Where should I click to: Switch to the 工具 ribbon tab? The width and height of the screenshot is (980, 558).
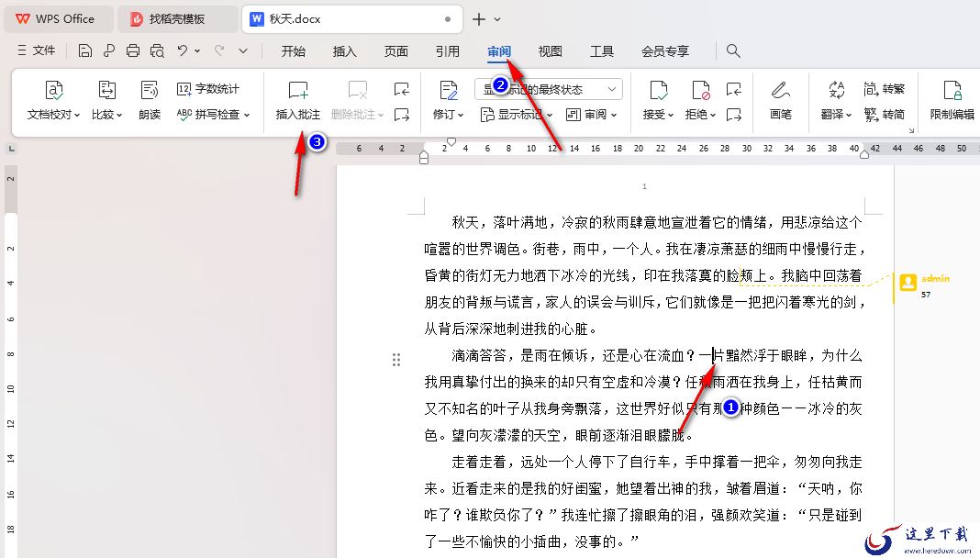point(602,51)
